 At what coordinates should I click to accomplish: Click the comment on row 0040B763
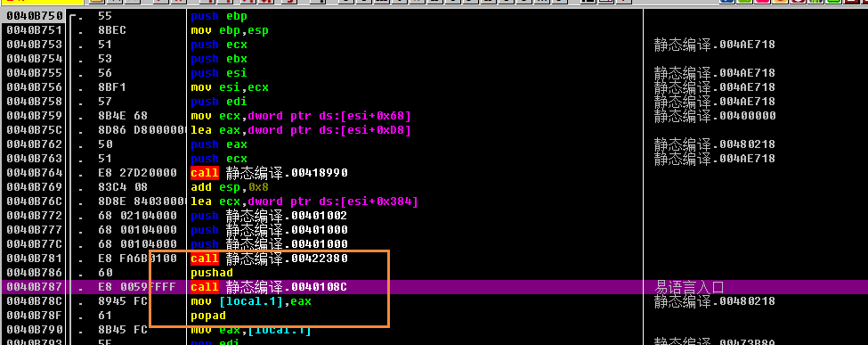click(x=714, y=159)
